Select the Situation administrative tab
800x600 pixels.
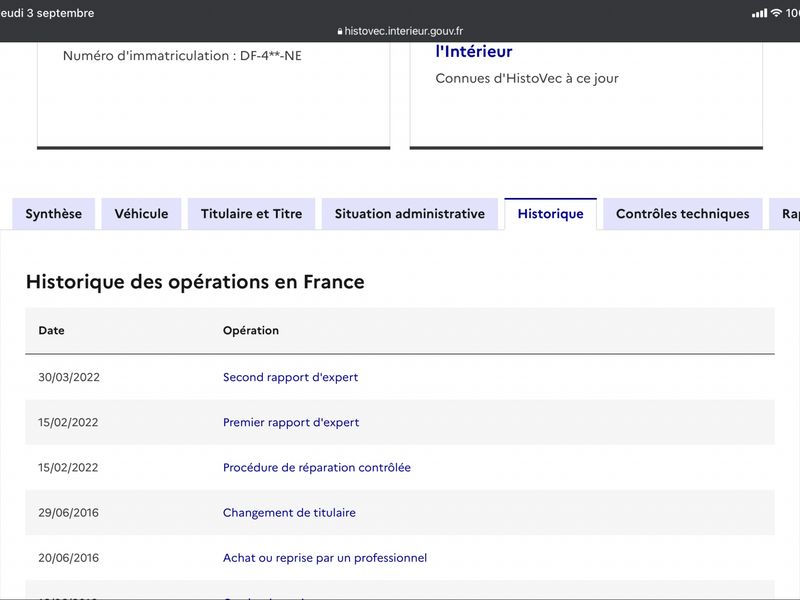(x=410, y=214)
